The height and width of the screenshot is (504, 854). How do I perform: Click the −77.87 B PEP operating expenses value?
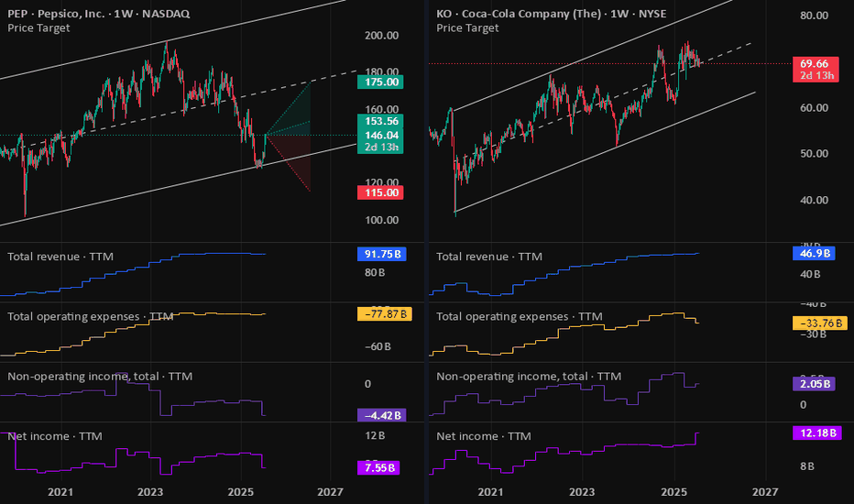[385, 313]
